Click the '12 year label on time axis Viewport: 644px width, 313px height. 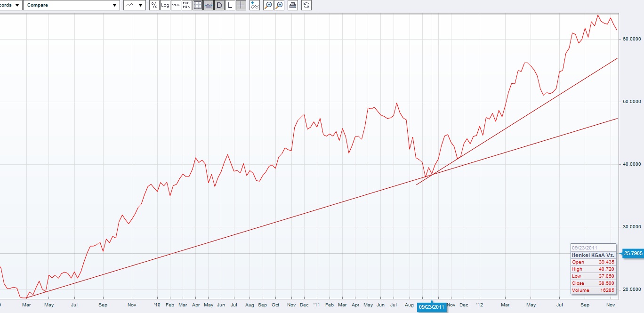tap(480, 305)
